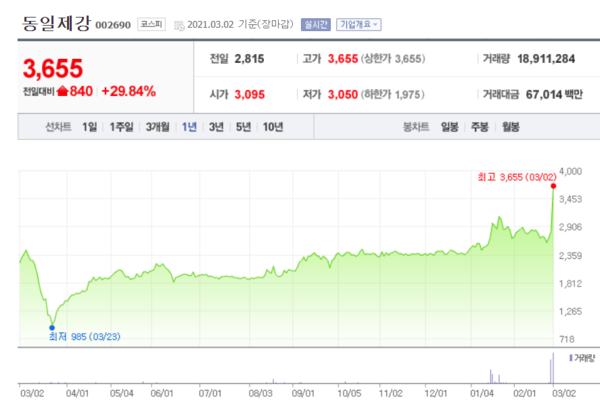Click the blue 최저 985 low marker dot
This screenshot has width=600, height=411.
click(52, 328)
